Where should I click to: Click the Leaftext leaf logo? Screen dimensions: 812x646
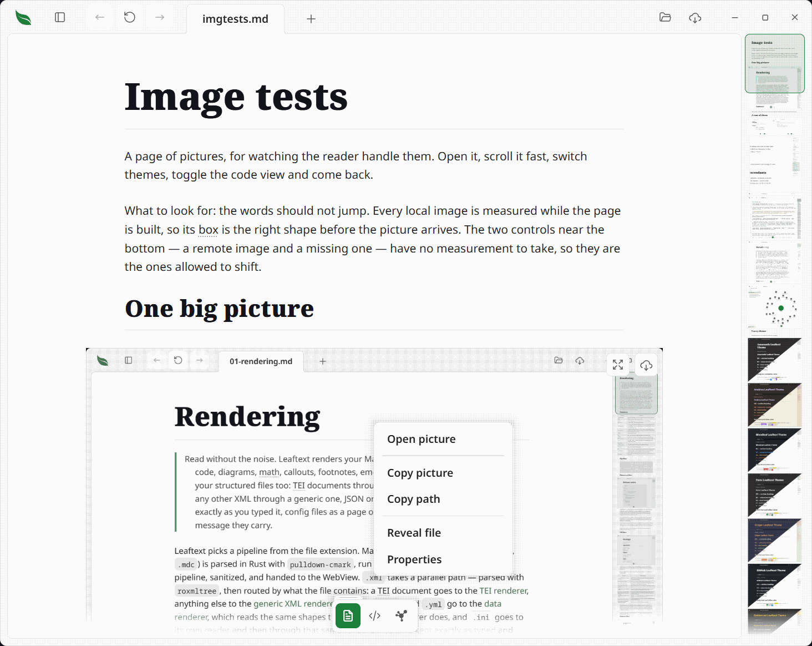(x=23, y=18)
